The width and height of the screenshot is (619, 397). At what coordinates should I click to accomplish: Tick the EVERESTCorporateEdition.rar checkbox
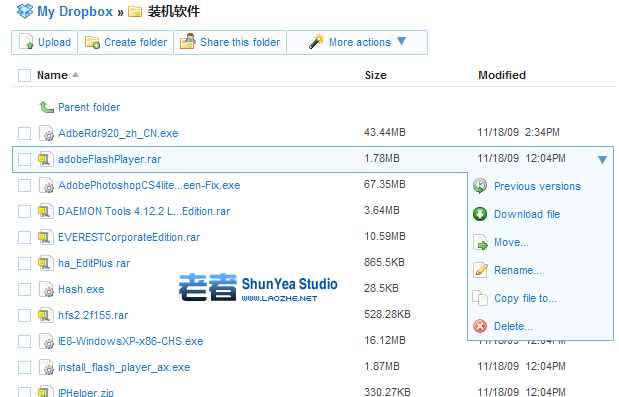(x=24, y=238)
